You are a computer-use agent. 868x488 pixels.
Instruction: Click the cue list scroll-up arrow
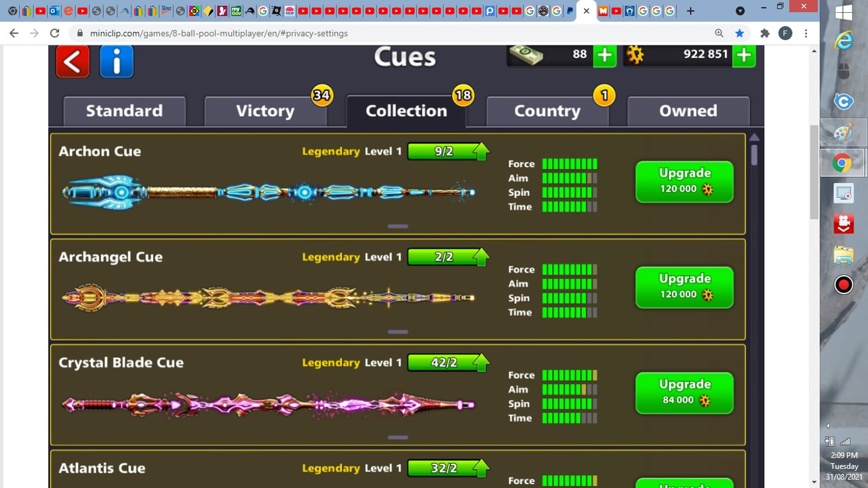click(x=754, y=137)
